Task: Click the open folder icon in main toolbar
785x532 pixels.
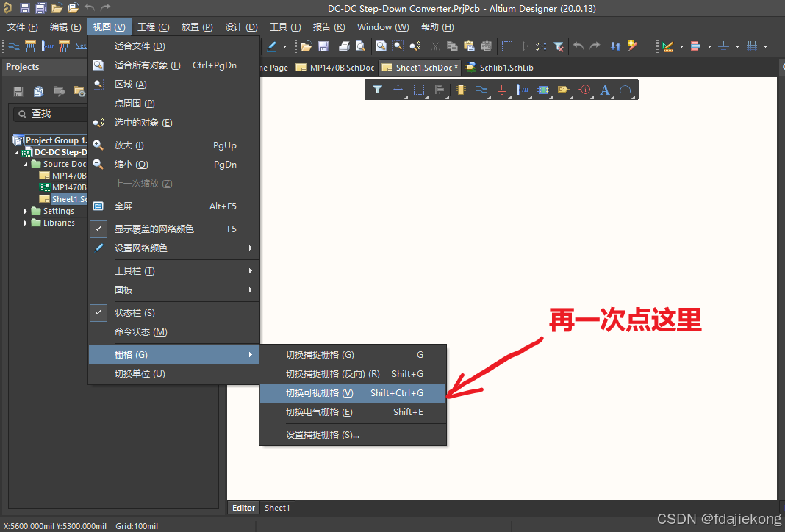Action: 307,46
